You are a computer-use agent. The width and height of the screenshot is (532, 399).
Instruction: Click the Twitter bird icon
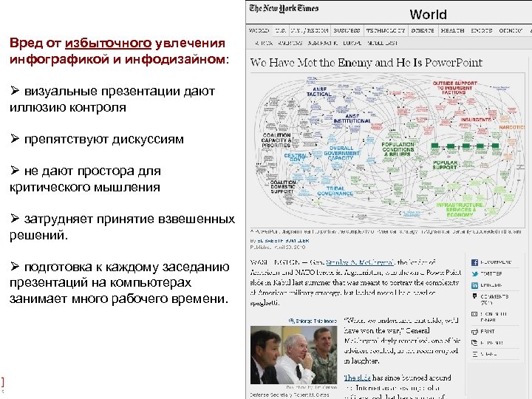click(474, 274)
